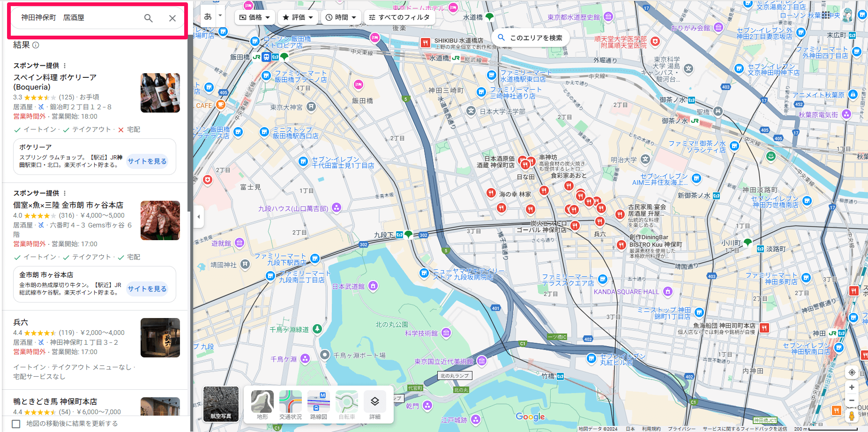868x432 pixels.
Task: Click the 靖國神社 landmark marker
Action: (x=245, y=264)
